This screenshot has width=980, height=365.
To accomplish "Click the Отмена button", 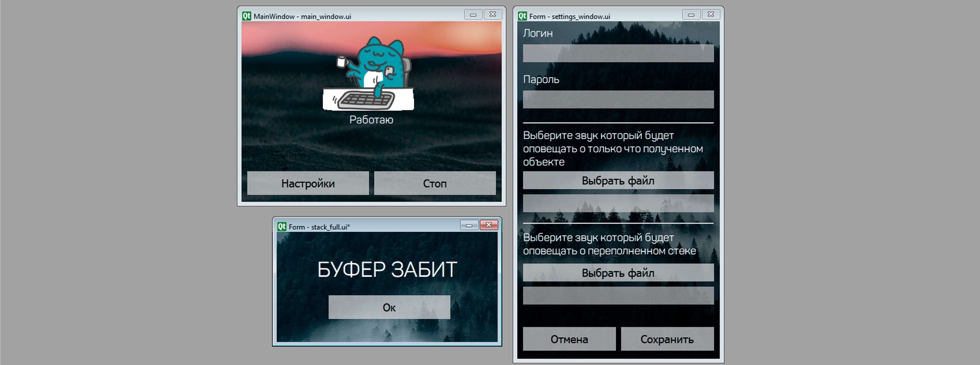I will pos(569,339).
